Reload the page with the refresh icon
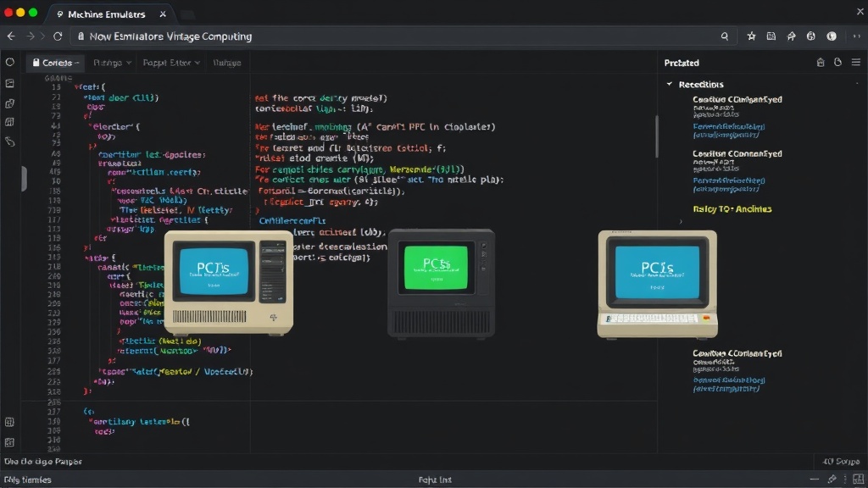 58,36
